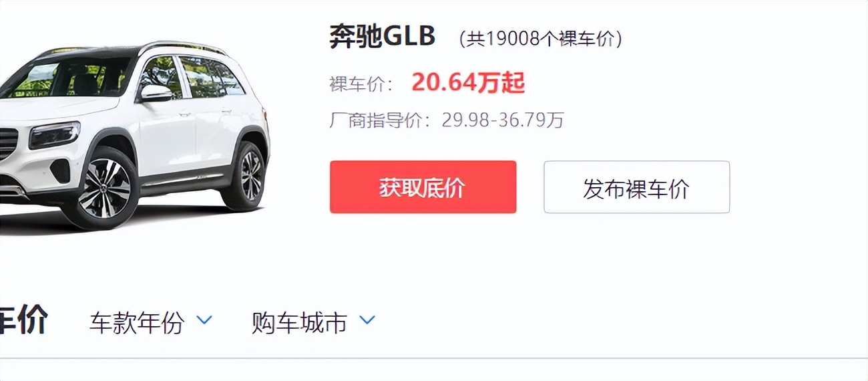868x381 pixels.
Task: Click the car's front wheel rim
Action: pos(105,188)
